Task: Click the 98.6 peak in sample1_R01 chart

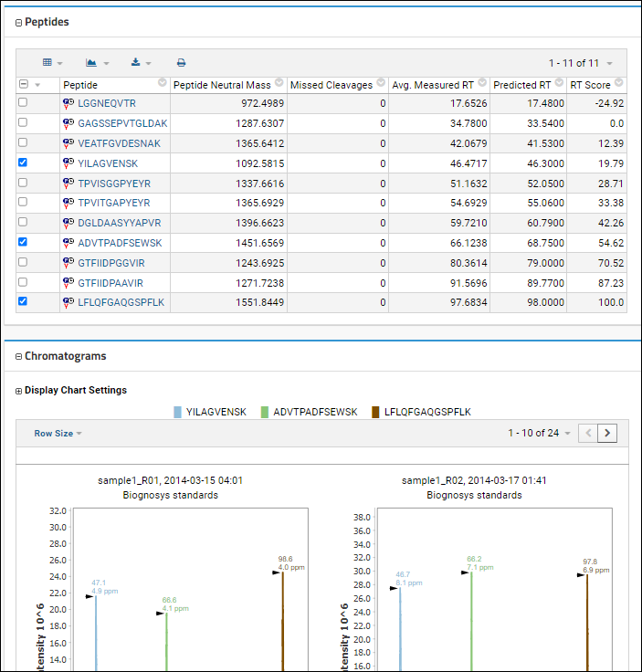Action: click(282, 622)
